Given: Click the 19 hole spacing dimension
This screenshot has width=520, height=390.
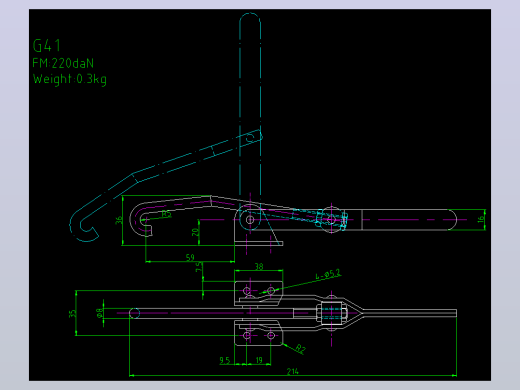Looking at the screenshot, I should pyautogui.click(x=259, y=360).
